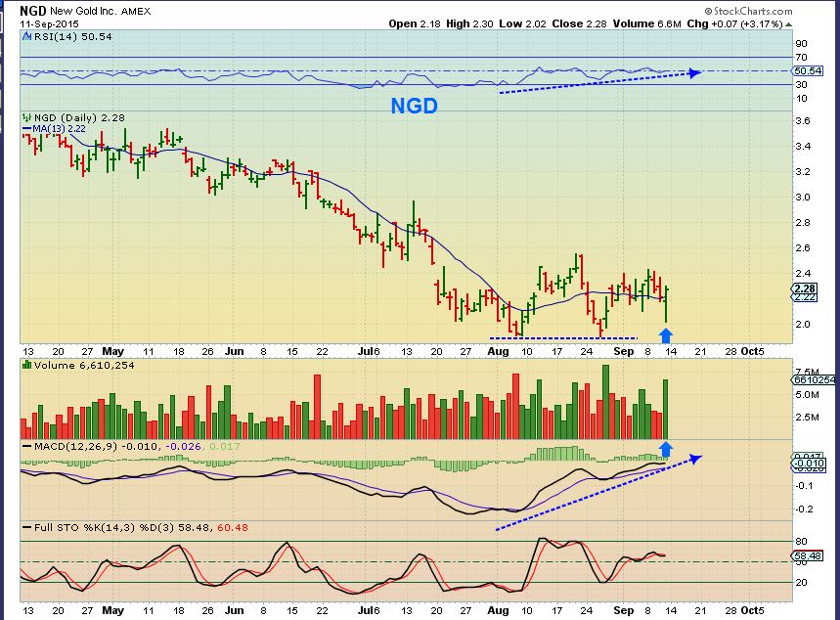Image resolution: width=840 pixels, height=620 pixels.
Task: Click the AMEX exchange label
Action: pos(136,11)
